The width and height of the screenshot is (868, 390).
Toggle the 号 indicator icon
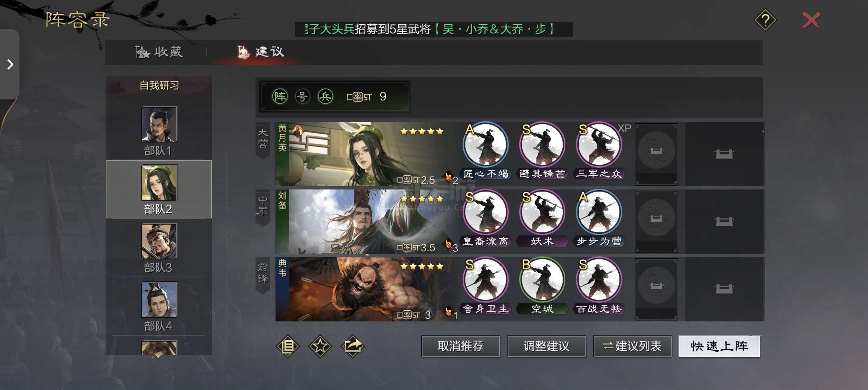pos(302,97)
